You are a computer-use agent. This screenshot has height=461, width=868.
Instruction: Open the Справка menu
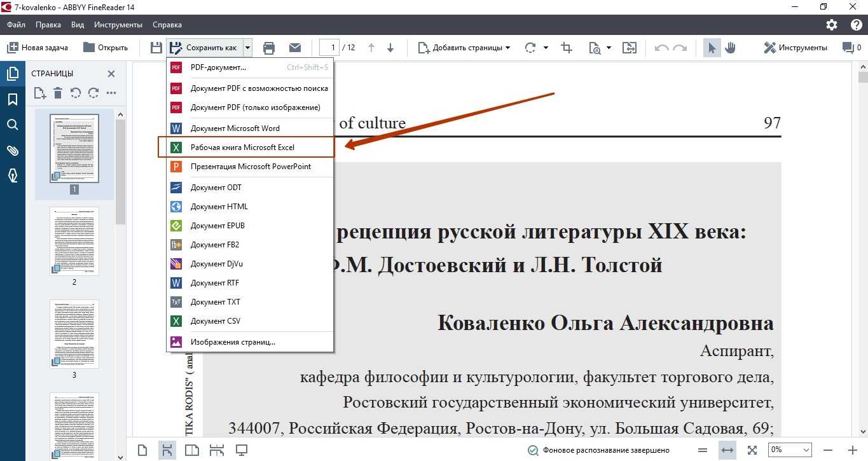[x=167, y=25]
